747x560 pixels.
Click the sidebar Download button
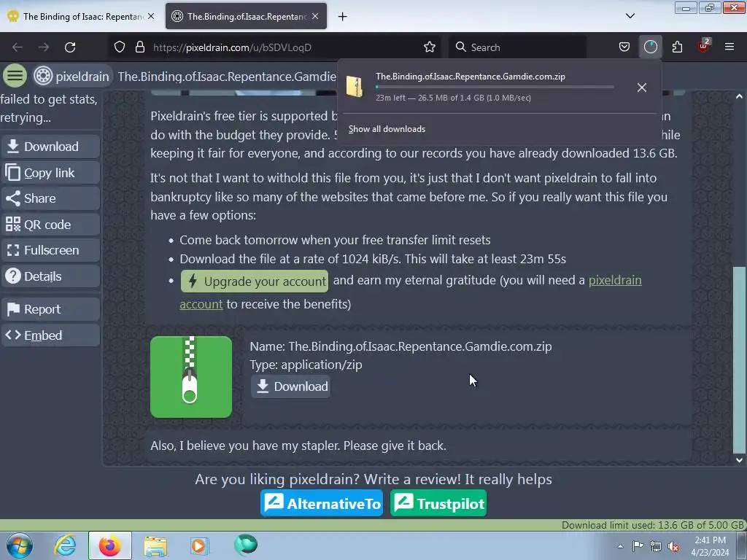(x=50, y=147)
